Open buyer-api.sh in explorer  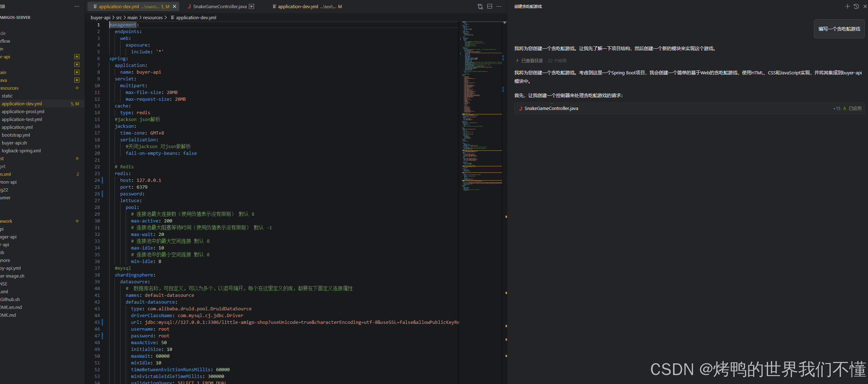pyautogui.click(x=14, y=143)
